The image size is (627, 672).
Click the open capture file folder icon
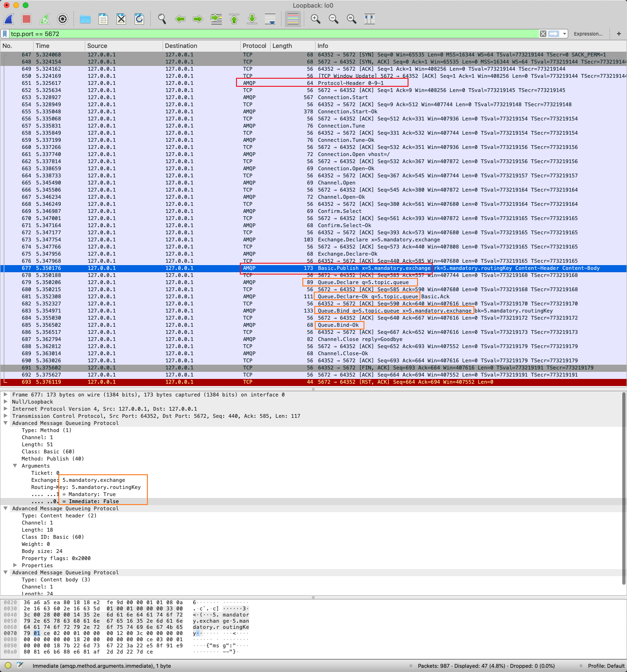pyautogui.click(x=85, y=19)
